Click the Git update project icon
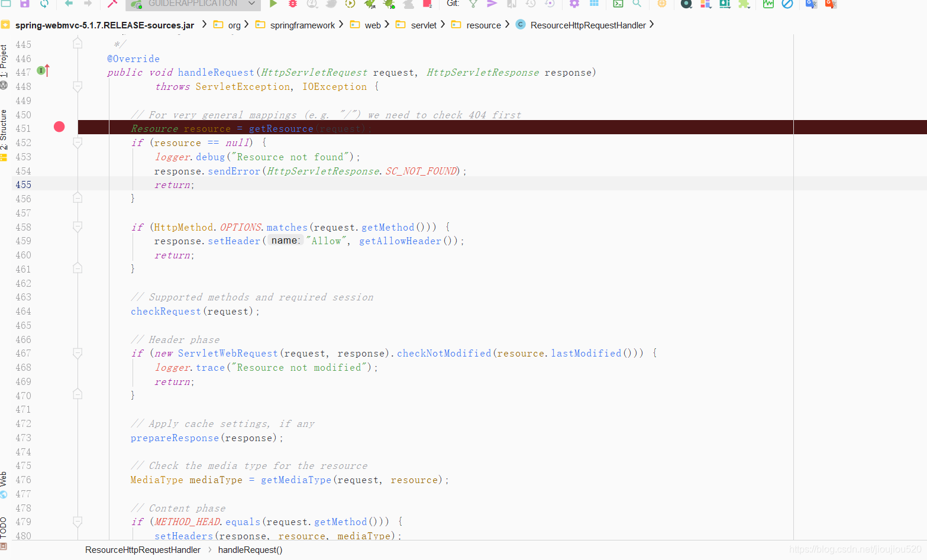Viewport: 927px width, 560px height. [x=473, y=4]
